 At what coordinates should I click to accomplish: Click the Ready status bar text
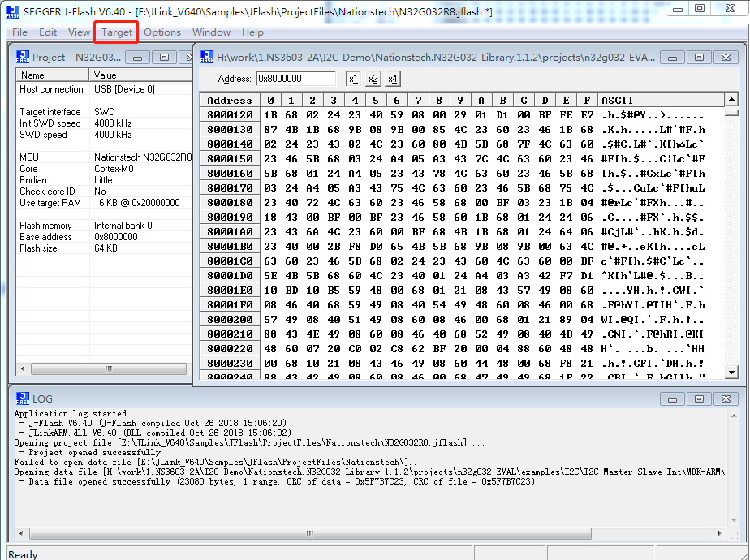coord(23,554)
